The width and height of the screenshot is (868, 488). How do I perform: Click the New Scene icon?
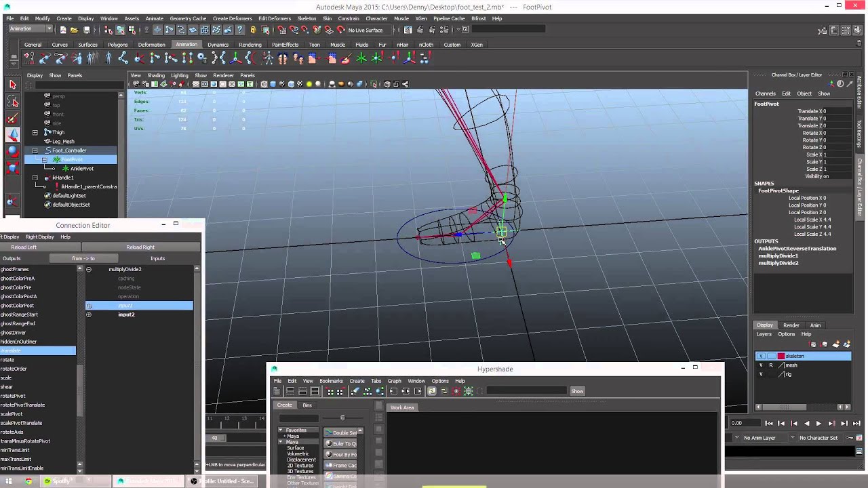[63, 30]
